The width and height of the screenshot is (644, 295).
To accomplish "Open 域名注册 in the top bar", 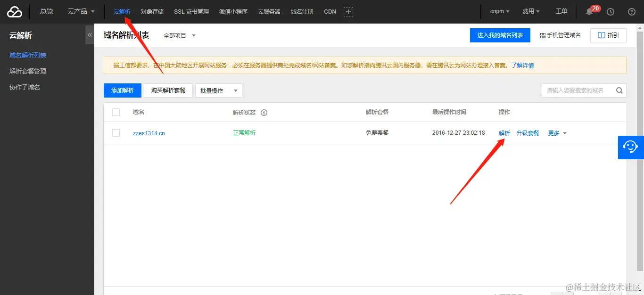I will pyautogui.click(x=302, y=11).
